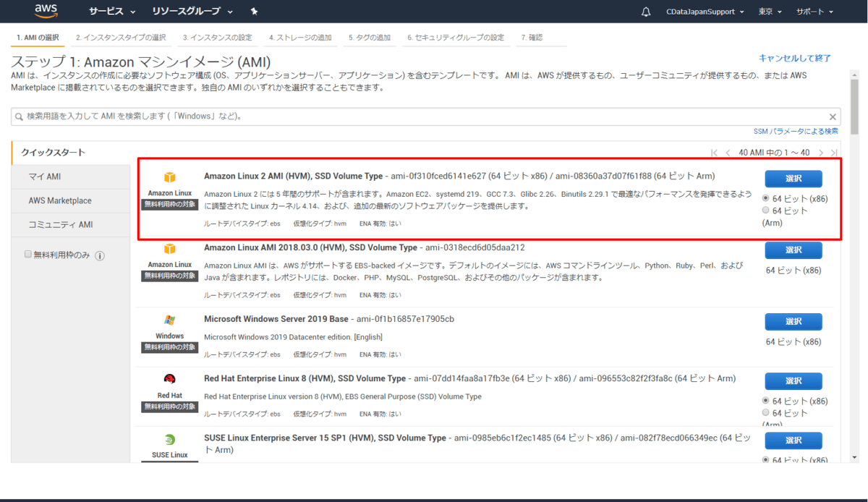This screenshot has width=868, height=502.
Task: Click Microsoft Windows Server 2019 Base title
Action: [277, 319]
